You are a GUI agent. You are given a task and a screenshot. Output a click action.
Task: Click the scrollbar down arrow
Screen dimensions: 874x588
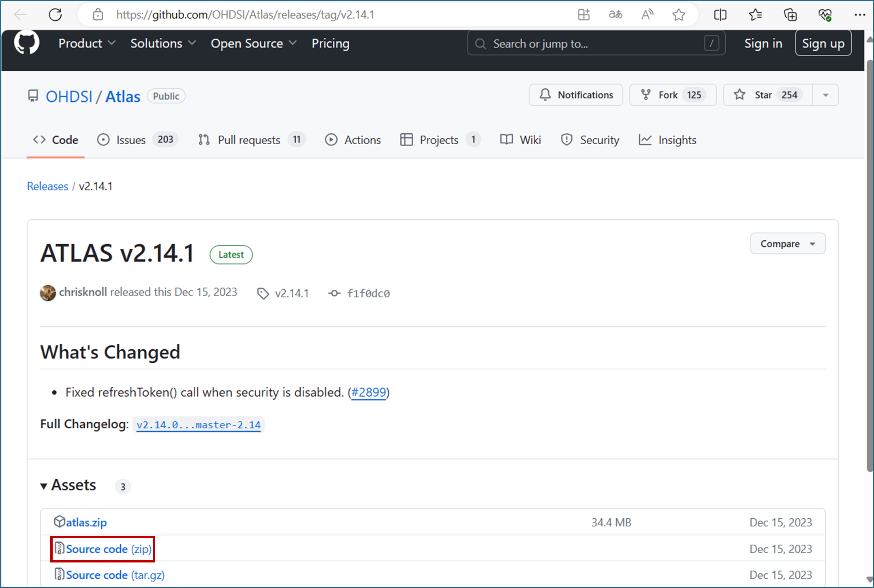pyautogui.click(x=870, y=579)
